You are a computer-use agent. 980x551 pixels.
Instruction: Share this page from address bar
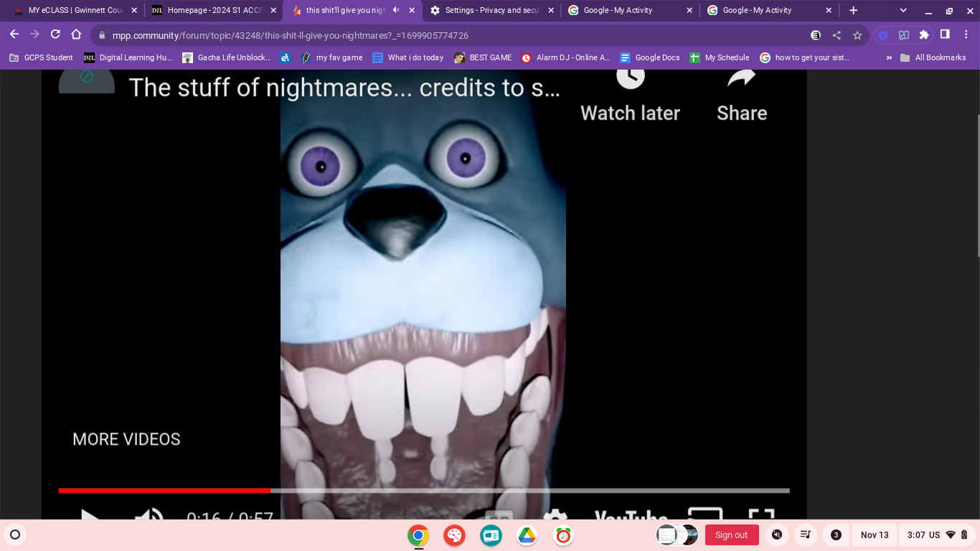[x=837, y=35]
